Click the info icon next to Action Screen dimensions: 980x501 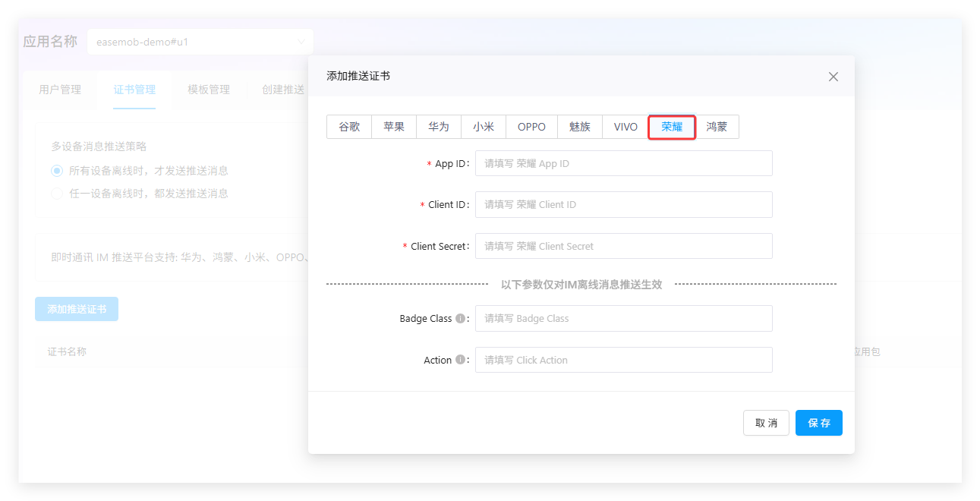[x=460, y=360]
